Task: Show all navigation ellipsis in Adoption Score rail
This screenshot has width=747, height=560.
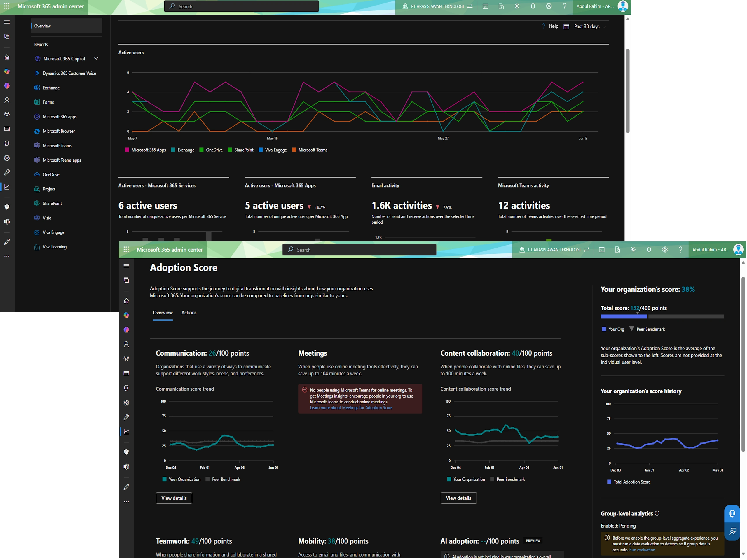Action: (126, 502)
